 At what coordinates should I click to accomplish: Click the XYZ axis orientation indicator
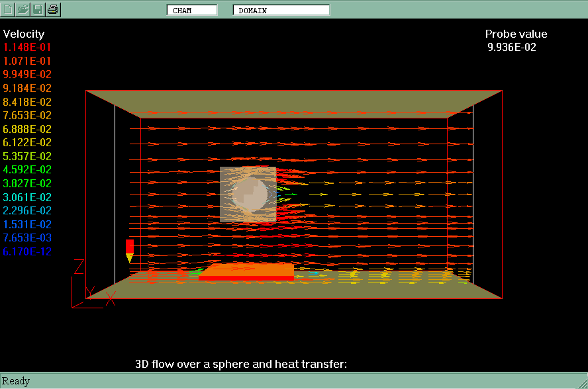coord(89,286)
